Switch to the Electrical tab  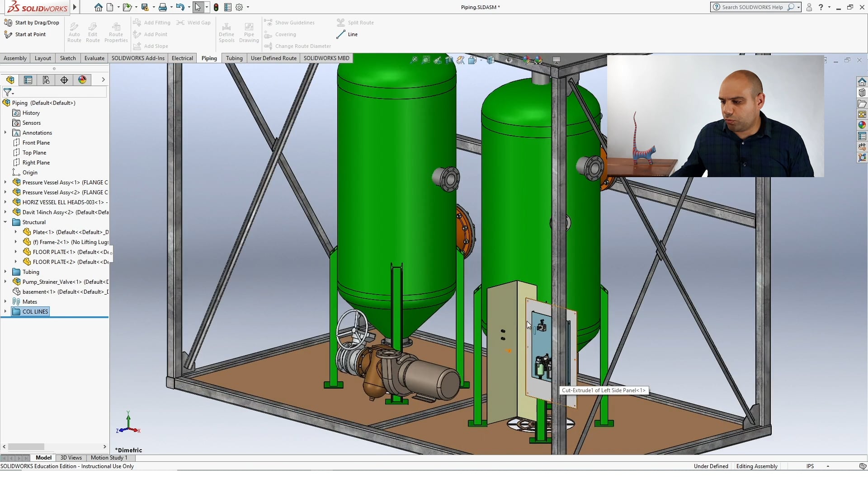point(182,58)
